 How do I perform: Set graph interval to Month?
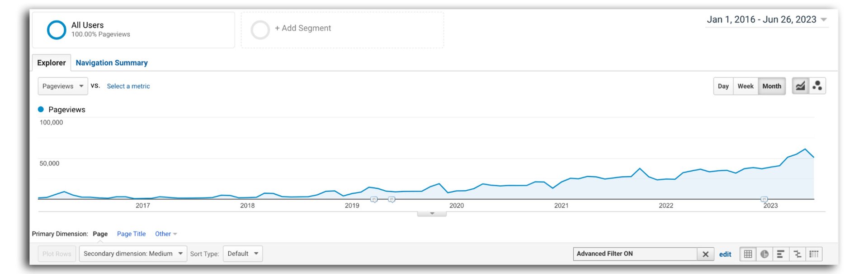coord(772,86)
